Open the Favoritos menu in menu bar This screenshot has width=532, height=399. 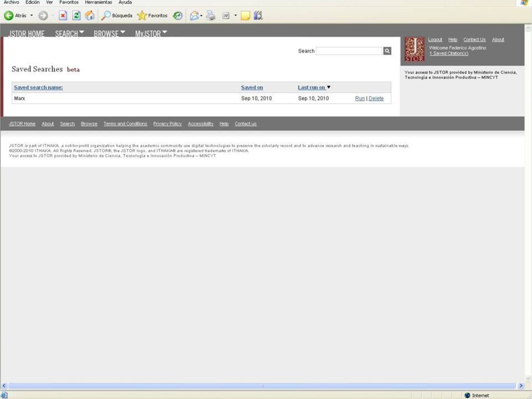click(69, 2)
